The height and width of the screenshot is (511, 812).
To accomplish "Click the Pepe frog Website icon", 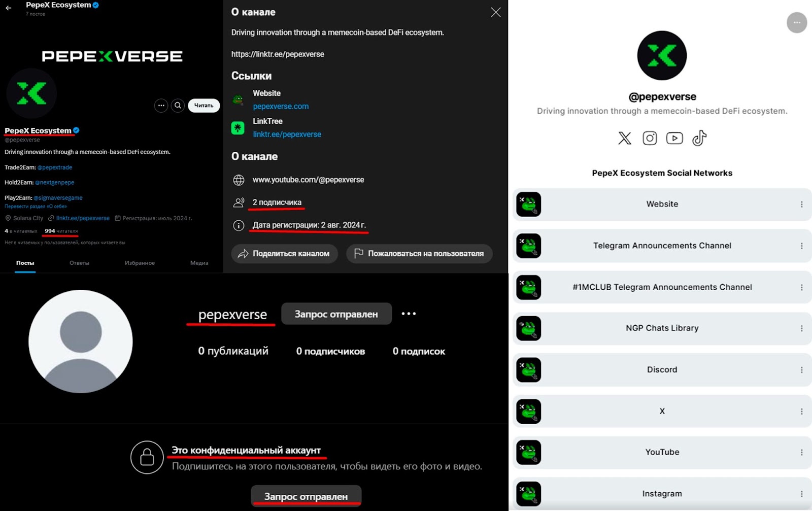I will (x=238, y=100).
